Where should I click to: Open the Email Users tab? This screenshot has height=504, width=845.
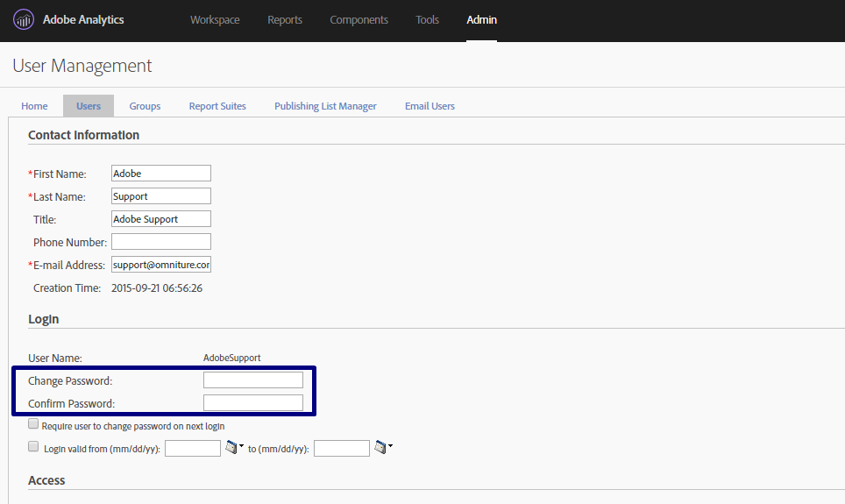[x=430, y=106]
